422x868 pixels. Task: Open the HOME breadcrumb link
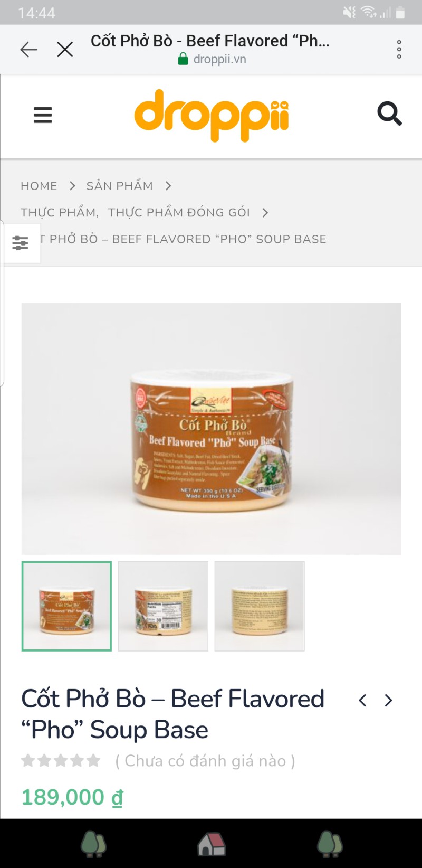[x=39, y=186]
